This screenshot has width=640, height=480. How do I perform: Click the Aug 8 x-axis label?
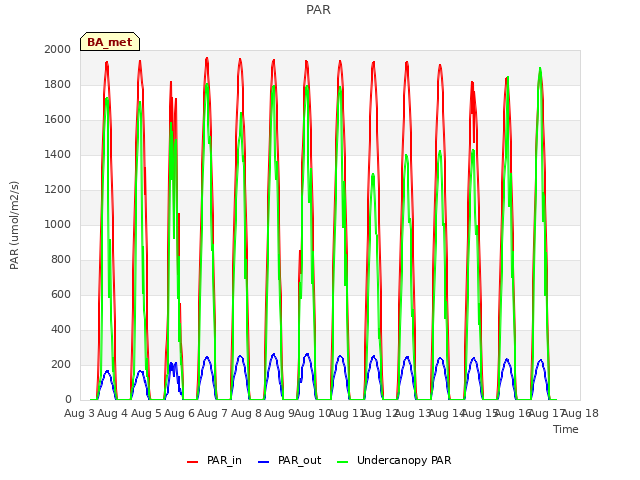[246, 413]
